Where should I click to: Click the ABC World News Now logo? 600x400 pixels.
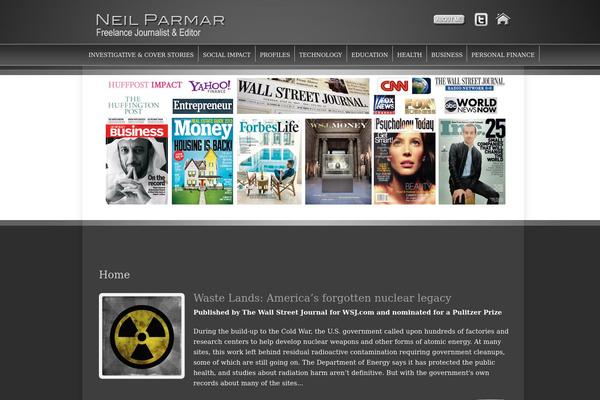pyautogui.click(x=471, y=105)
